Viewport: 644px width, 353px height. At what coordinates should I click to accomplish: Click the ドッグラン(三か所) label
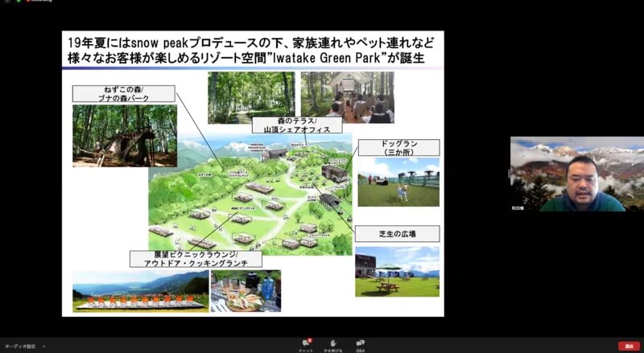click(398, 147)
